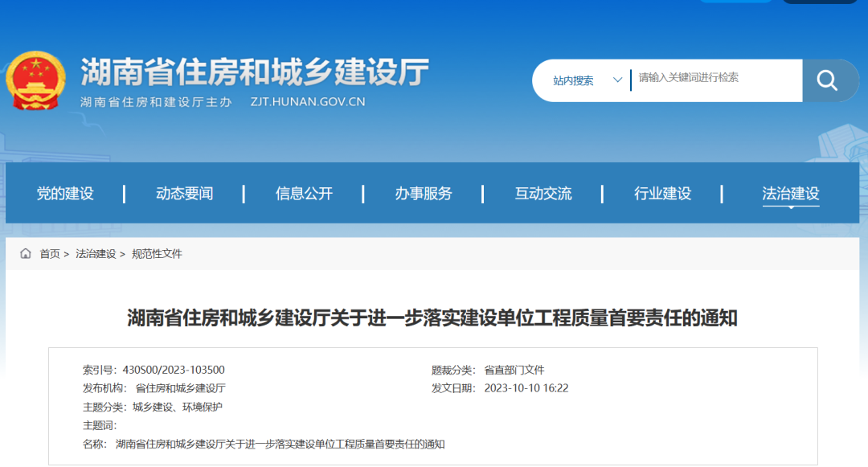Open the 信息公开 menu item
Viewport: 868px width, 467px height.
pos(301,193)
